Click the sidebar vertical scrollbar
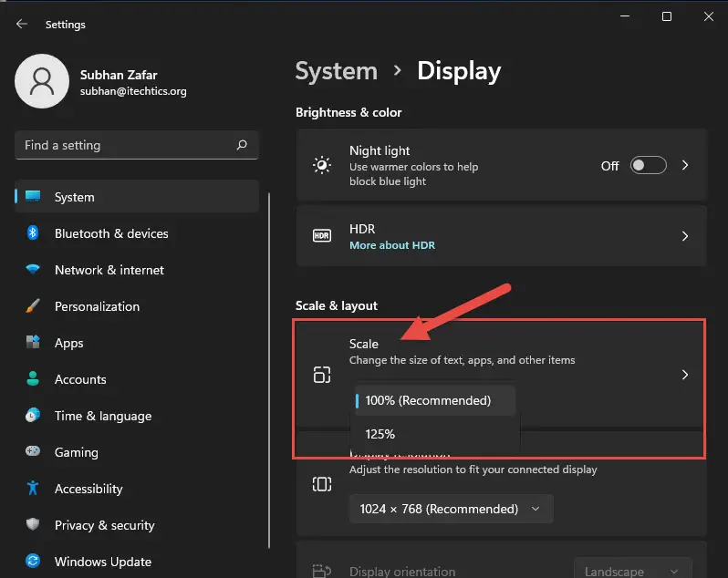Screen dimensions: 728x578 (269, 370)
